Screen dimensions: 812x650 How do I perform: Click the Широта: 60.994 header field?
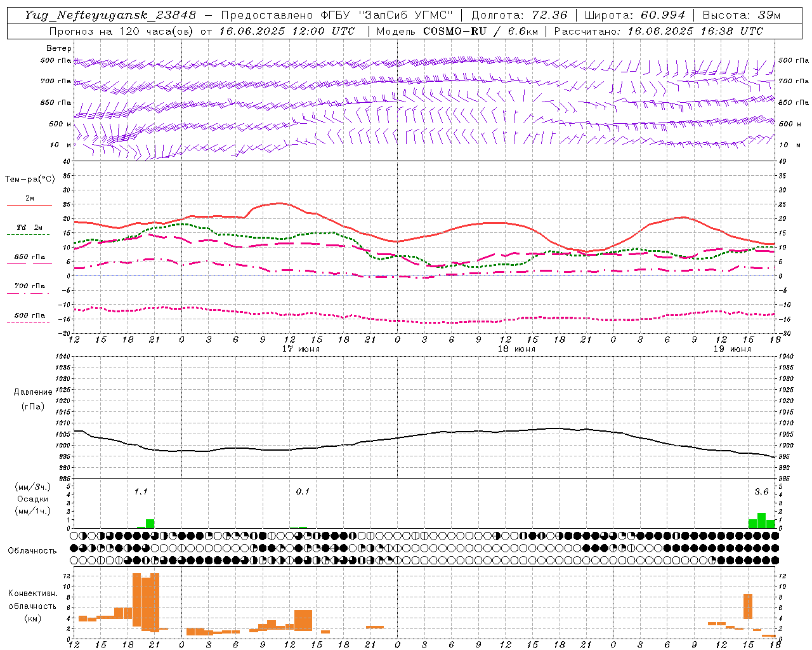click(634, 15)
